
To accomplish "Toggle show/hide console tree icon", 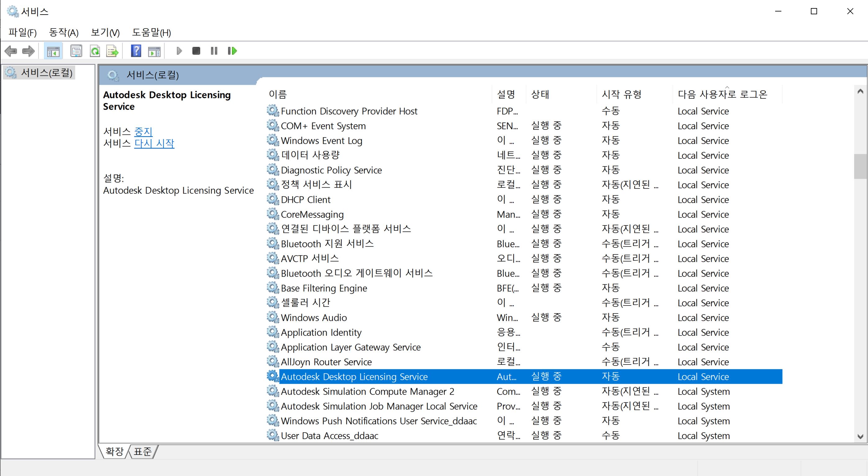I will tap(53, 51).
